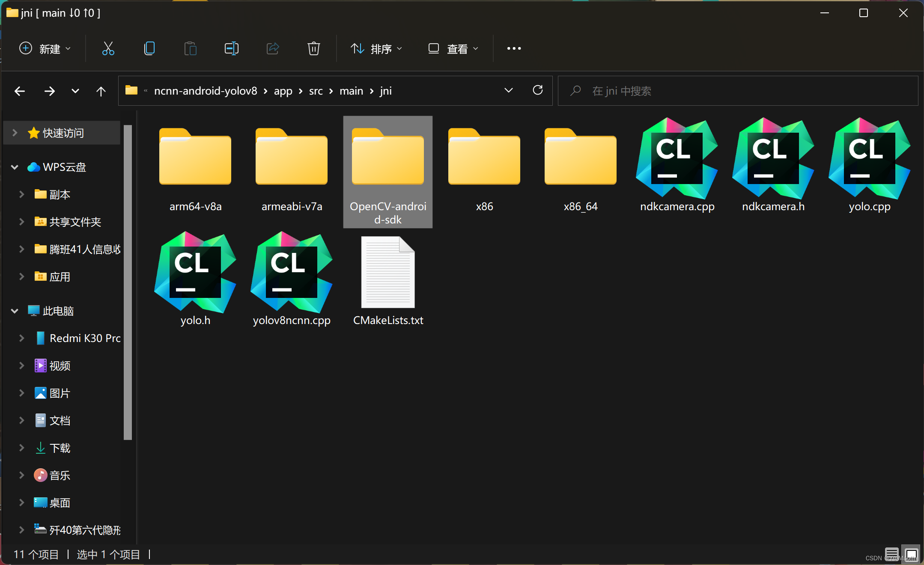Image resolution: width=924 pixels, height=565 pixels.
Task: Navigate to ncnn-android-yolov8 in breadcrumb
Action: pyautogui.click(x=206, y=91)
